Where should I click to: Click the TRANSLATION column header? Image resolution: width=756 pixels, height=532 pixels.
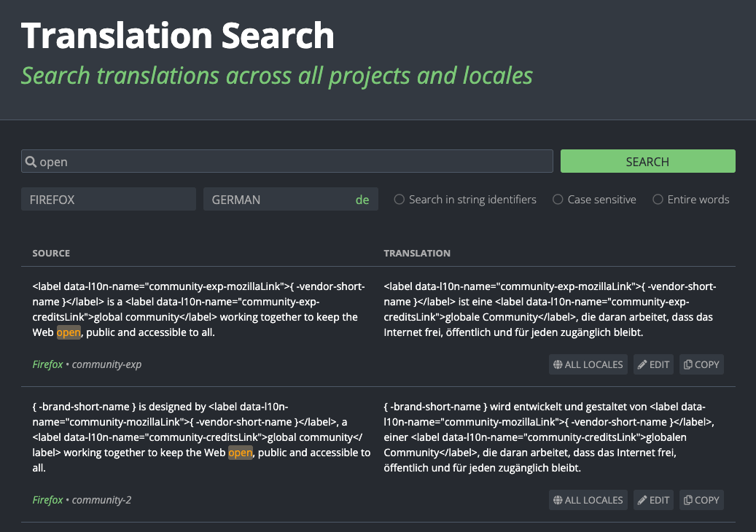click(417, 253)
